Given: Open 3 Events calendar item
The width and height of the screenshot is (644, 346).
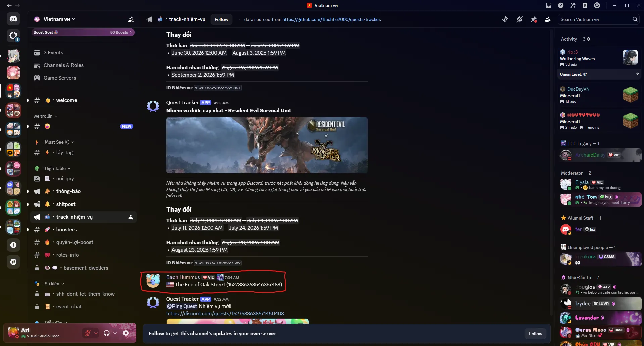Looking at the screenshot, I should (83, 53).
